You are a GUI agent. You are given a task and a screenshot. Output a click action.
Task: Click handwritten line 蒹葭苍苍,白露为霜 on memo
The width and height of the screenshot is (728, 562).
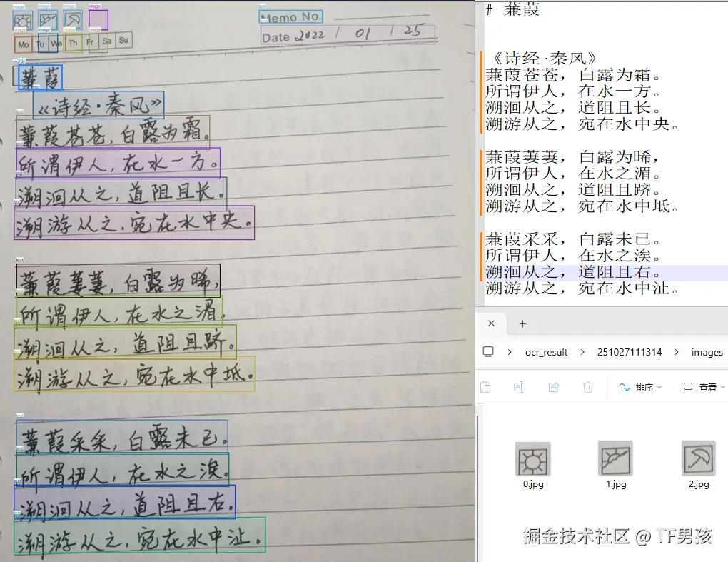click(x=113, y=132)
